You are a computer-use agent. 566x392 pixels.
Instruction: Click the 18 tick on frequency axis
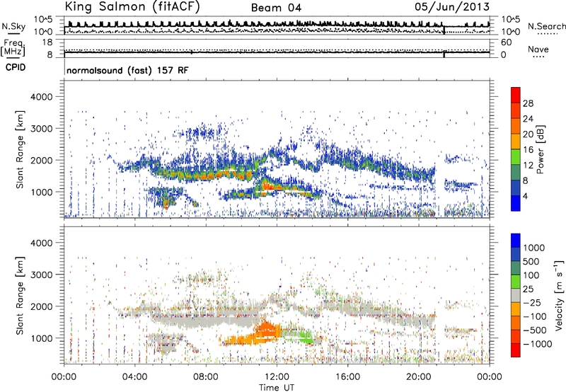[47, 42]
